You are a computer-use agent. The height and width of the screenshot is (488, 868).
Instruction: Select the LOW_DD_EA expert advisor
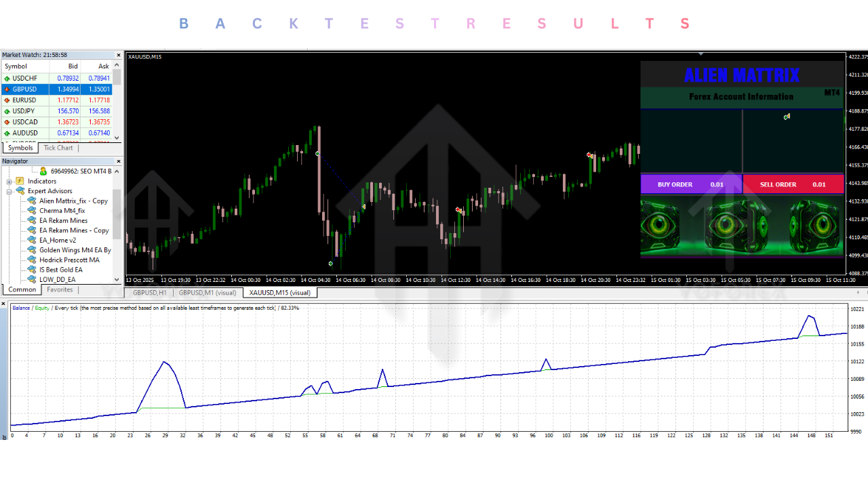(x=57, y=279)
